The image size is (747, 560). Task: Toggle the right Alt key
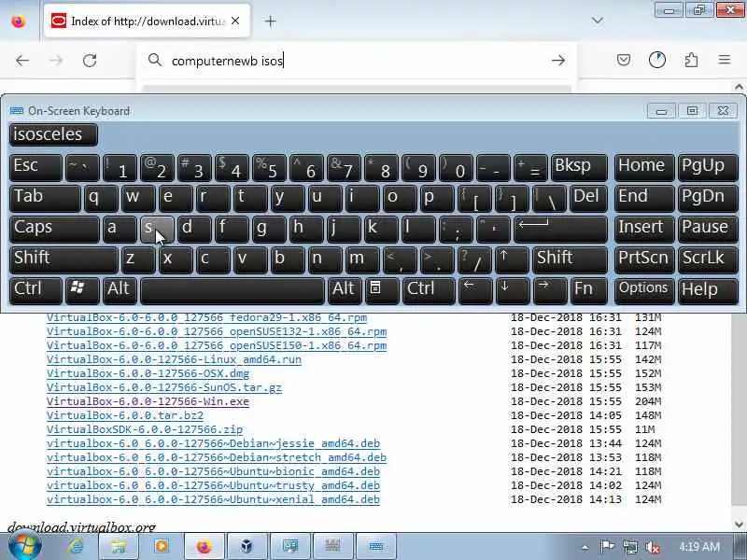(x=345, y=290)
